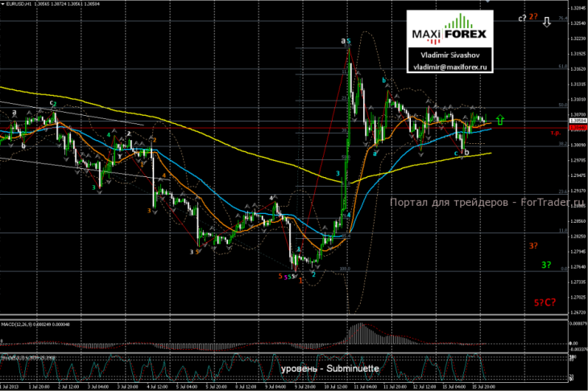The width and height of the screenshot is (588, 391).
Task: Click the small triangle before EURUSD,H1 title
Action: click(x=3, y=3)
